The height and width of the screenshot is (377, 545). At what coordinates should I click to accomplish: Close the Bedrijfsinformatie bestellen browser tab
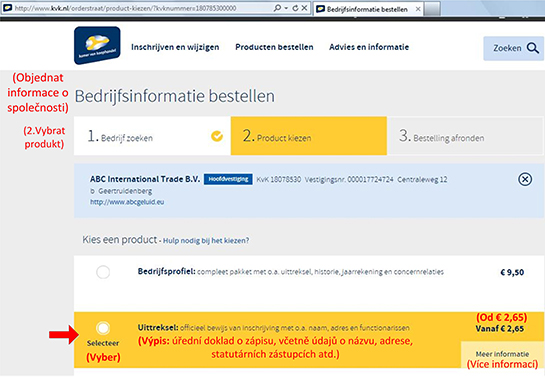tap(418, 9)
